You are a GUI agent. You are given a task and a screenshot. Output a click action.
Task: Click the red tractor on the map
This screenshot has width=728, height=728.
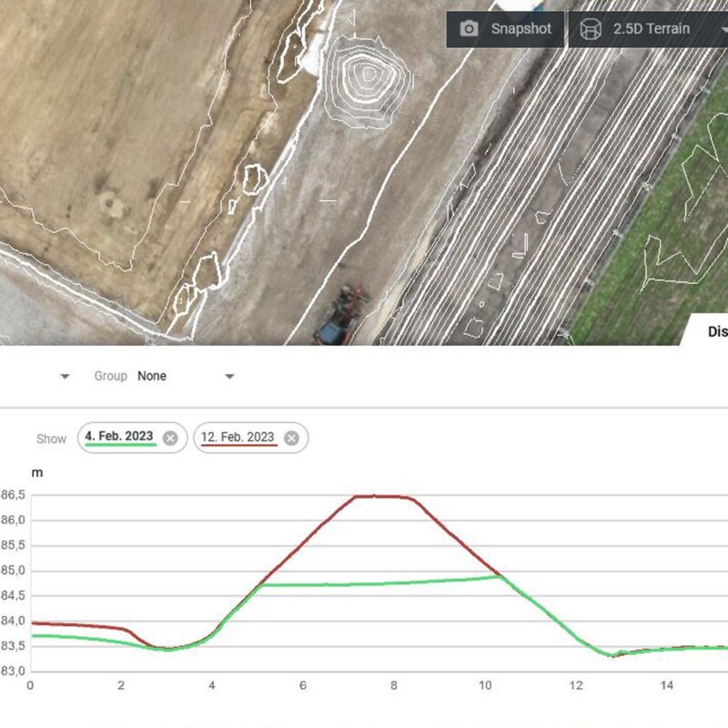[x=339, y=316]
